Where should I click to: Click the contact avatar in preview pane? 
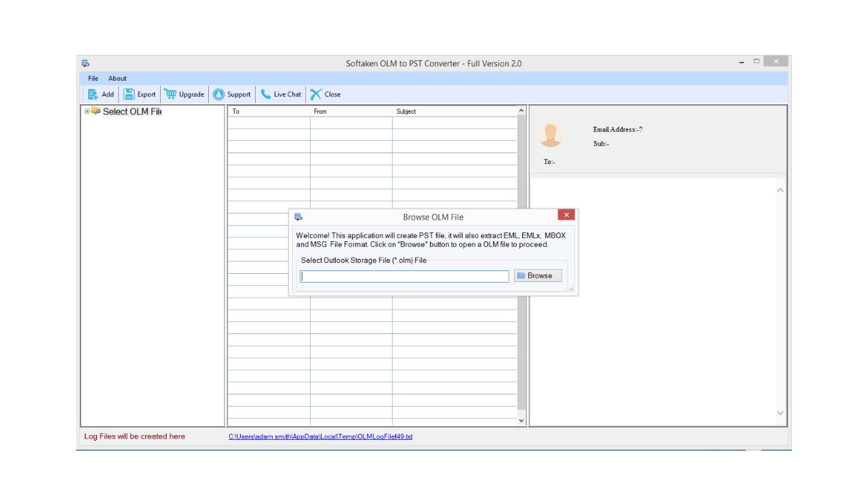550,134
